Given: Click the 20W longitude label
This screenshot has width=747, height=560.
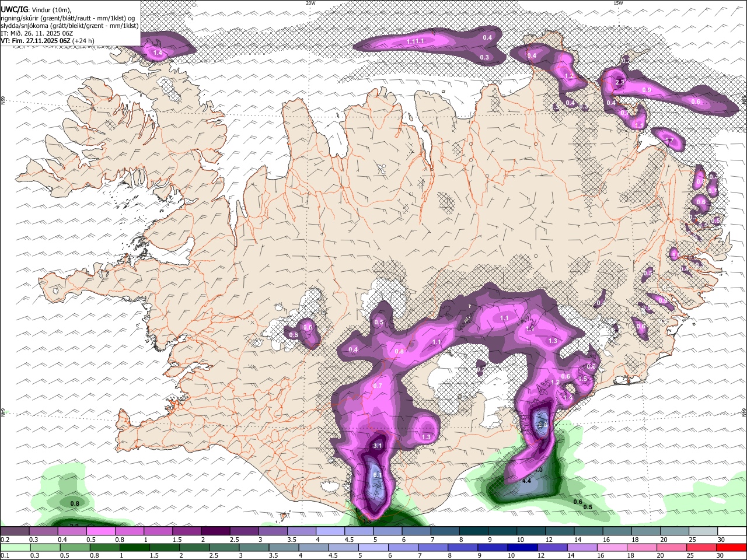Looking at the screenshot, I should pos(310,3).
